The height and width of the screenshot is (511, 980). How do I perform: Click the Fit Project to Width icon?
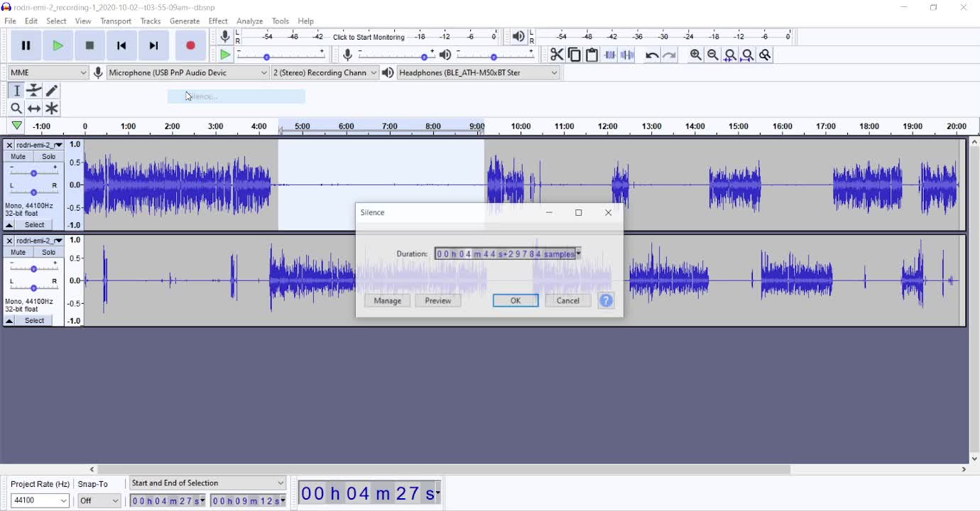[748, 55]
